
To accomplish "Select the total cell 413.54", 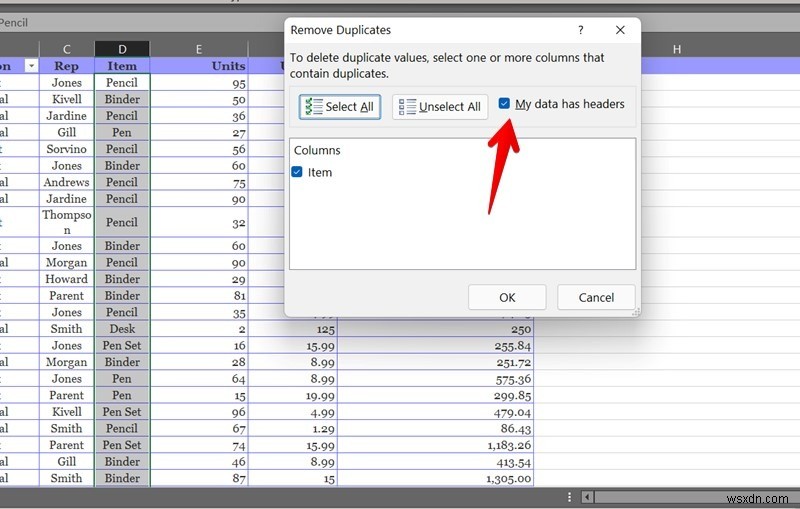I will pyautogui.click(x=435, y=462).
